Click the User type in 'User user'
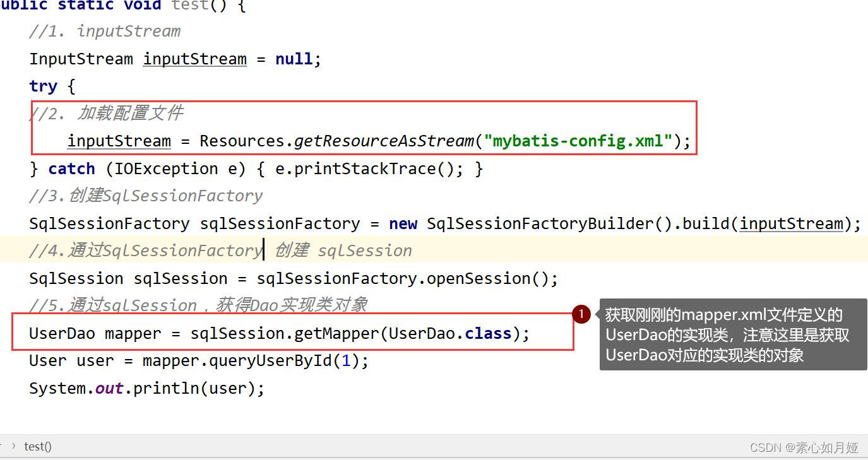This screenshot has height=460, width=868. 48,361
